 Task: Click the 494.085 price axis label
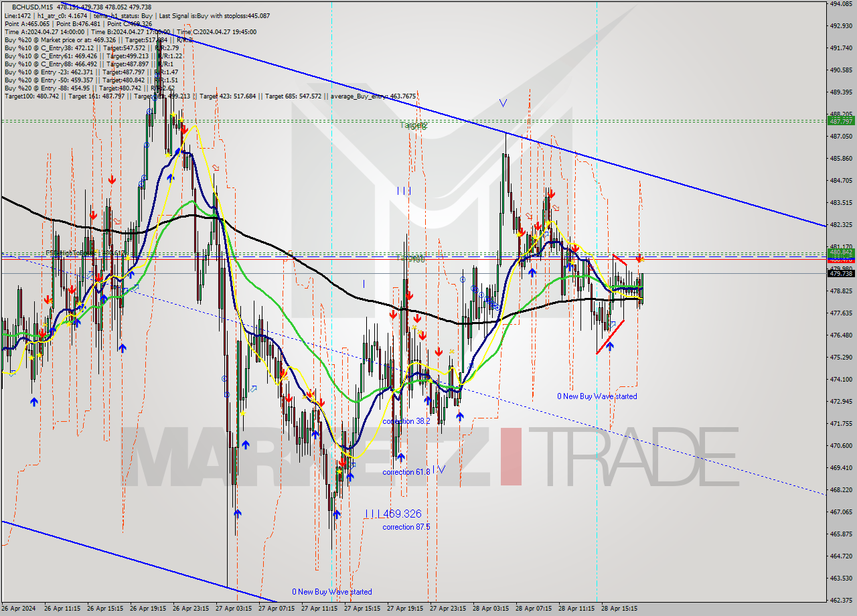840,3
